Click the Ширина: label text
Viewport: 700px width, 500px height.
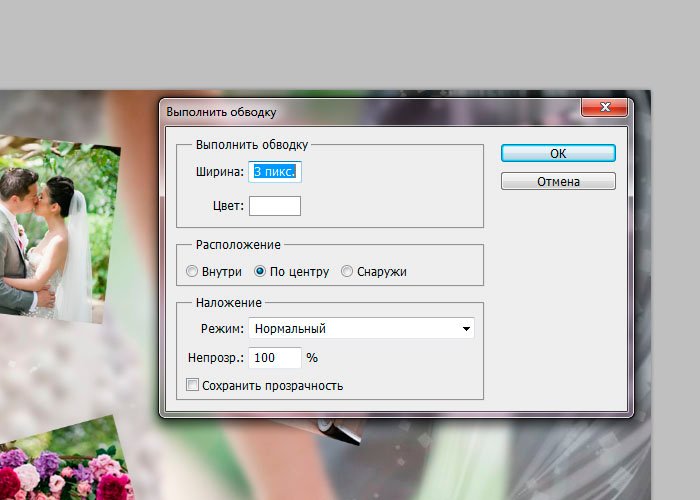(x=220, y=172)
